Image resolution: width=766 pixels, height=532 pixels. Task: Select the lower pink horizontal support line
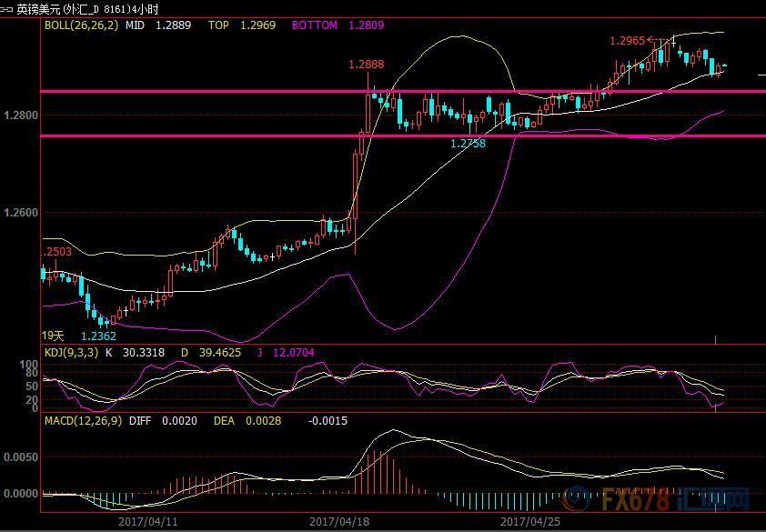pyautogui.click(x=403, y=136)
